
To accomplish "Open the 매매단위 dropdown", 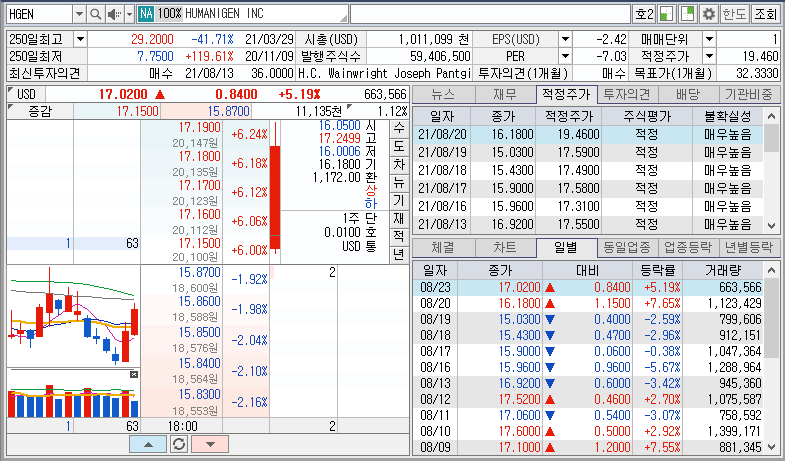I will pyautogui.click(x=709, y=39).
